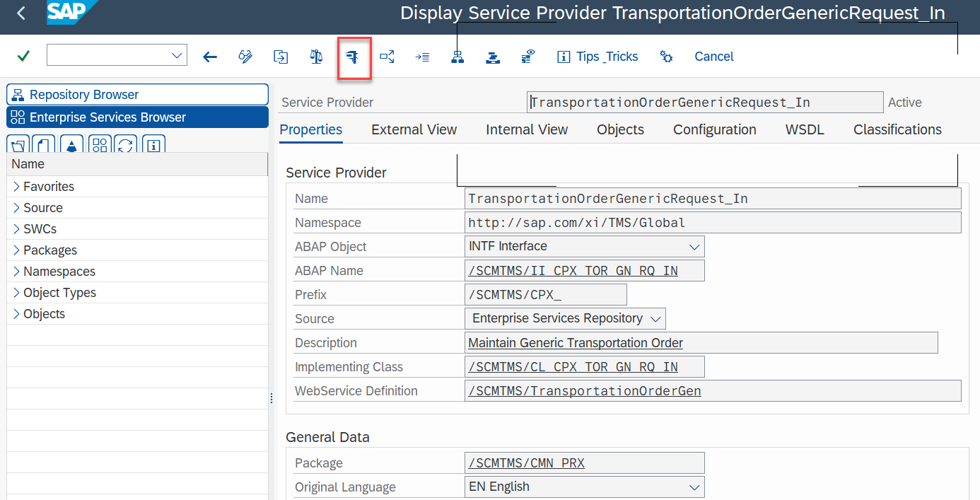Click the toolbar icon with eye symbol
980x500 pixels.
coord(528,57)
